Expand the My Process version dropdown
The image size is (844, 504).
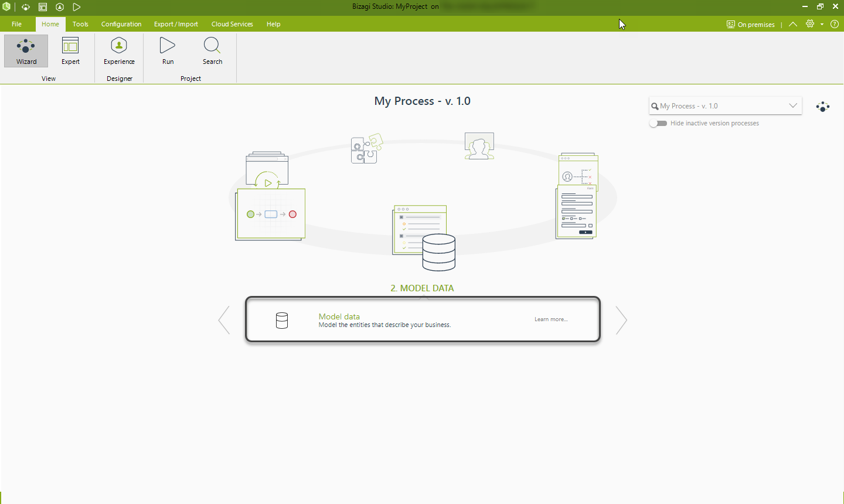[793, 105]
